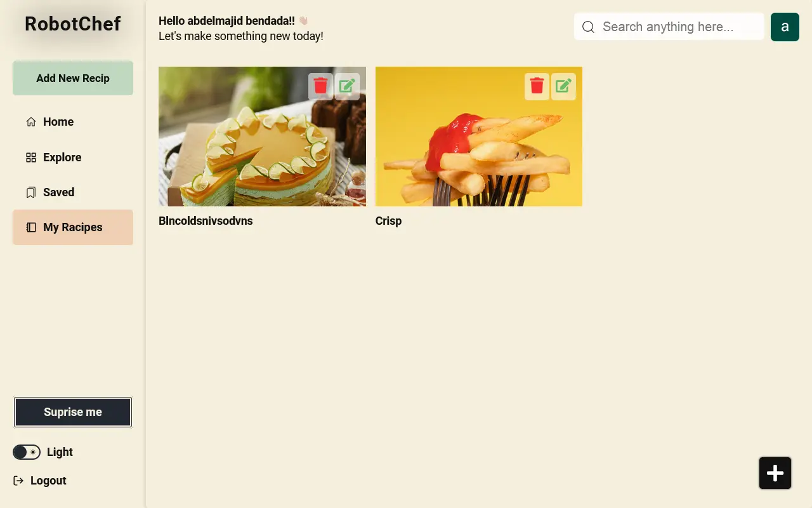The height and width of the screenshot is (508, 812).
Task: Click the Suprise me button
Action: (73, 412)
